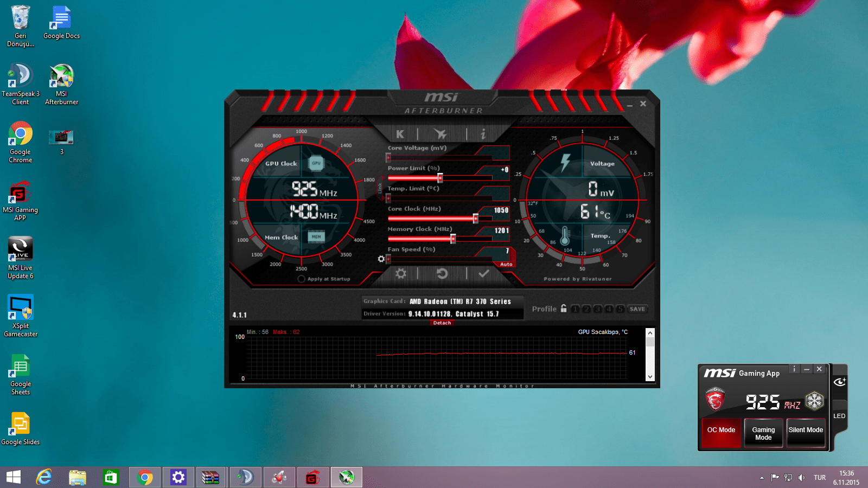Enable the Apply at Startup option

click(x=302, y=278)
